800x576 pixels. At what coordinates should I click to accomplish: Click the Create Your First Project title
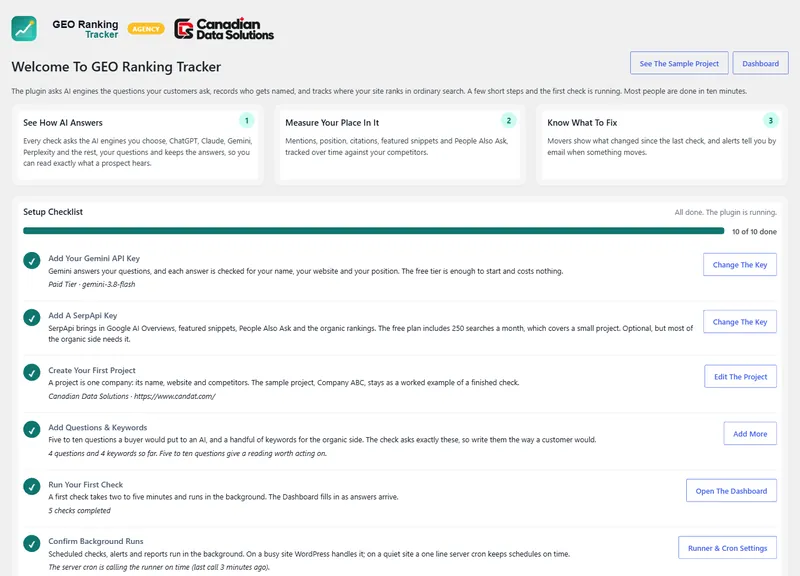[x=92, y=370]
